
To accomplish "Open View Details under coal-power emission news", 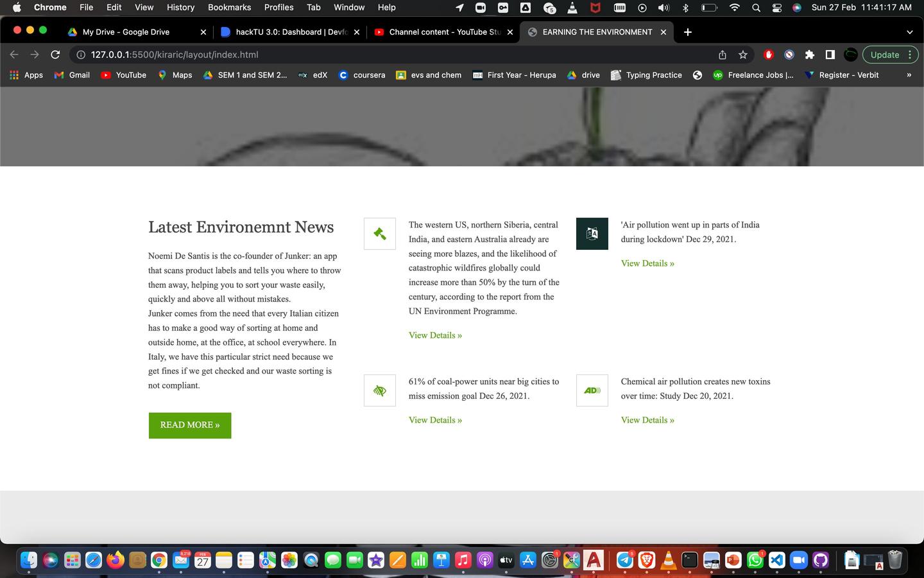I will tap(435, 420).
